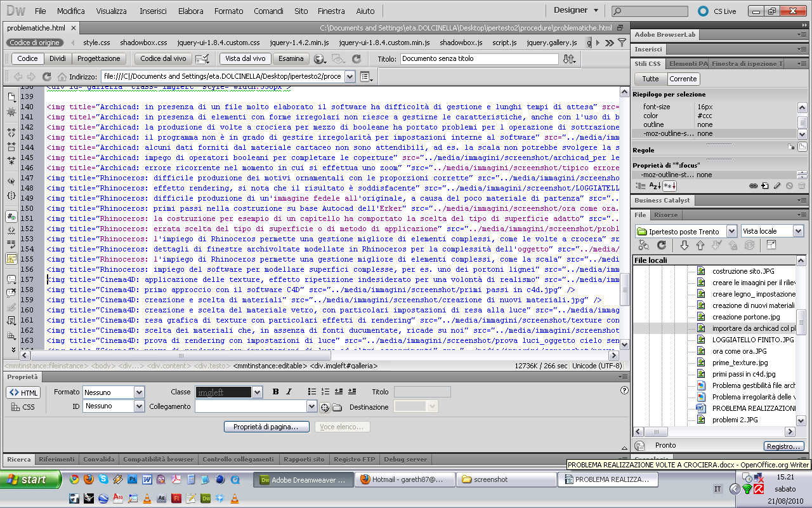Click the file management icon beside Titolo field
The image size is (812, 508).
pyautogui.click(x=569, y=58)
